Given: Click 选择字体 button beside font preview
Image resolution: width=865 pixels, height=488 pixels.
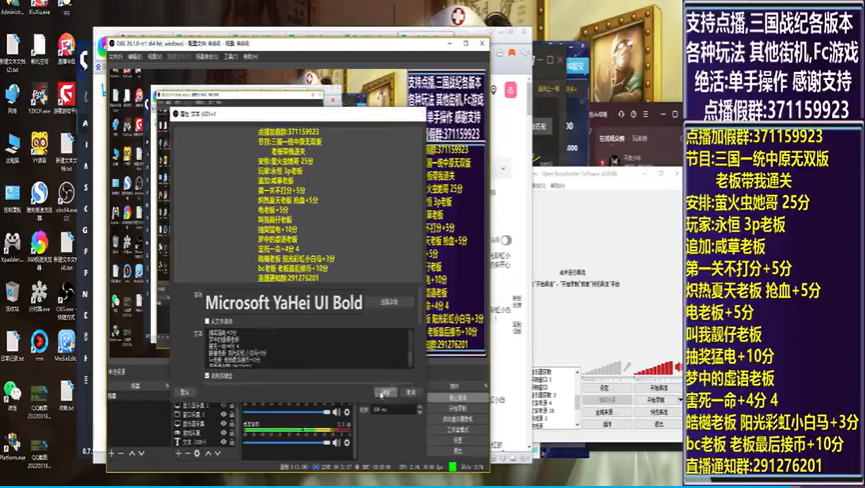Looking at the screenshot, I should click(x=389, y=302).
